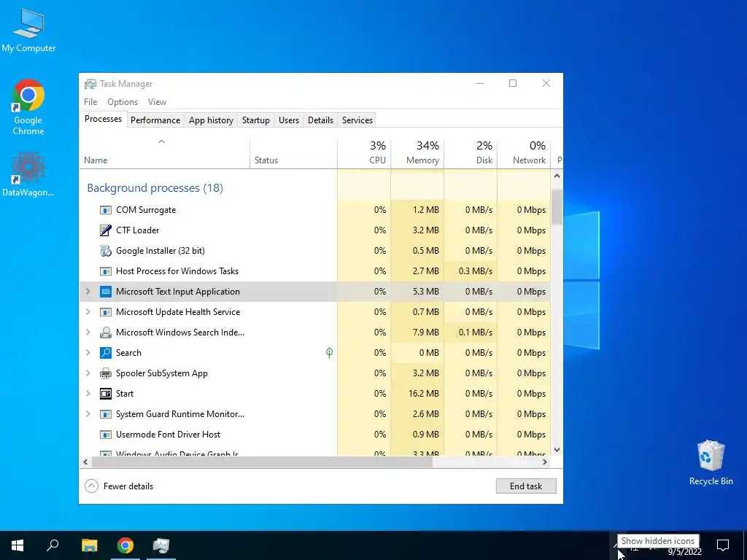This screenshot has width=747, height=560.
Task: Expand Microsoft Update Health Service row
Action: 88,312
